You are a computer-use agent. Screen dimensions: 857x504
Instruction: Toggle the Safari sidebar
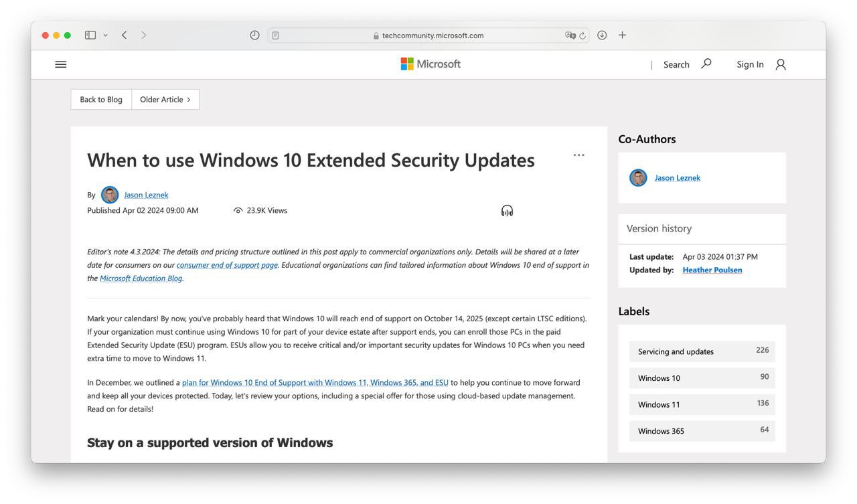pyautogui.click(x=90, y=35)
